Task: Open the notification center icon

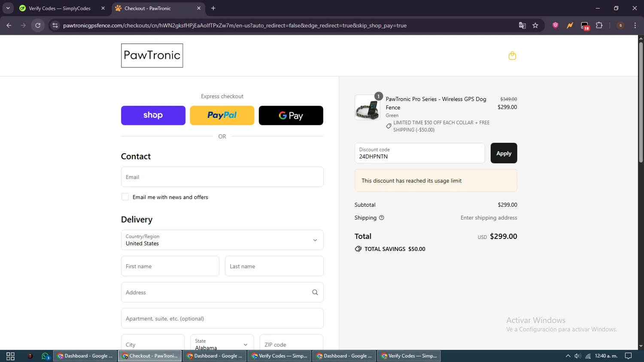Action: [628, 356]
